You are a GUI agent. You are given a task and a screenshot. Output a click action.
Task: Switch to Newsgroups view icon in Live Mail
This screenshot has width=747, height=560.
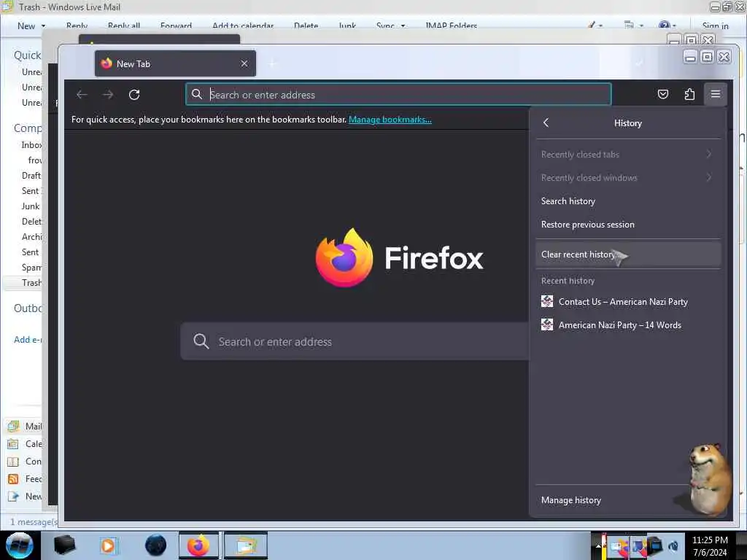(x=13, y=497)
